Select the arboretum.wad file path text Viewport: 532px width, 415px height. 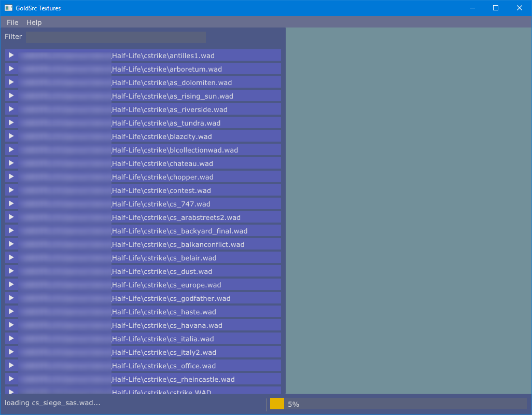coord(167,69)
